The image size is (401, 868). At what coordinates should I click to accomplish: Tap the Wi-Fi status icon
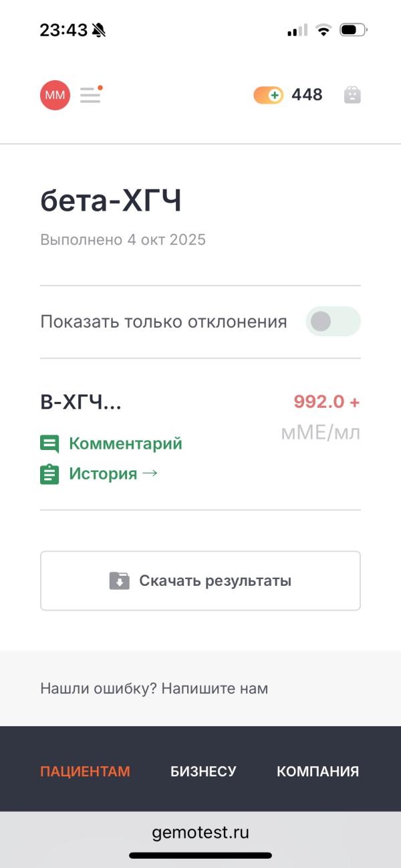tap(323, 30)
